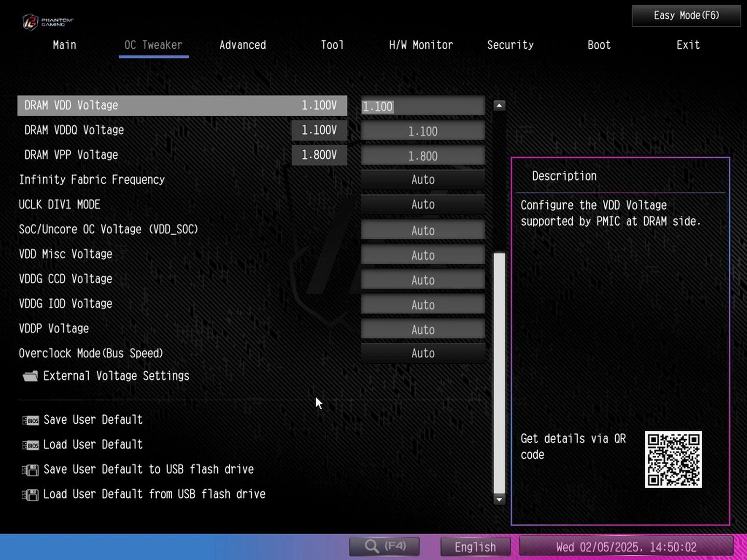
Task: Switch to Easy Mode (F6)
Action: [x=686, y=16]
